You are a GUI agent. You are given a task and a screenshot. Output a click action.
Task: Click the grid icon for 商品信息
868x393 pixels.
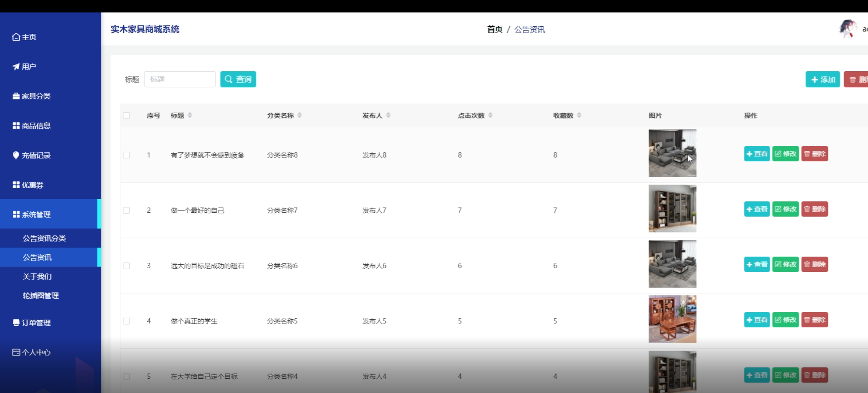point(16,126)
